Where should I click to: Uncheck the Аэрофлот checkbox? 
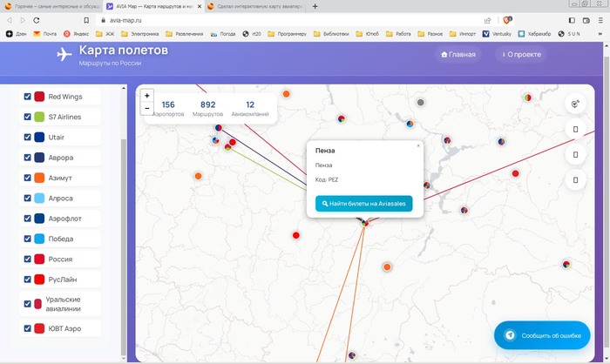28,219
